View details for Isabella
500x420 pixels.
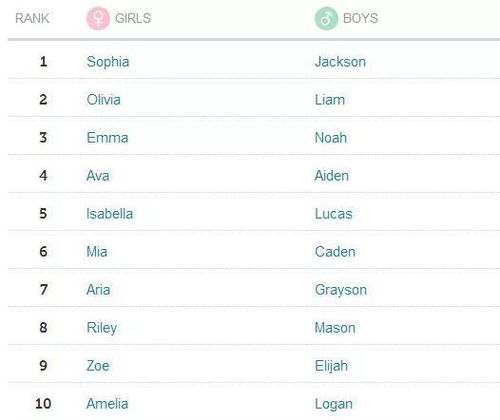(x=109, y=214)
